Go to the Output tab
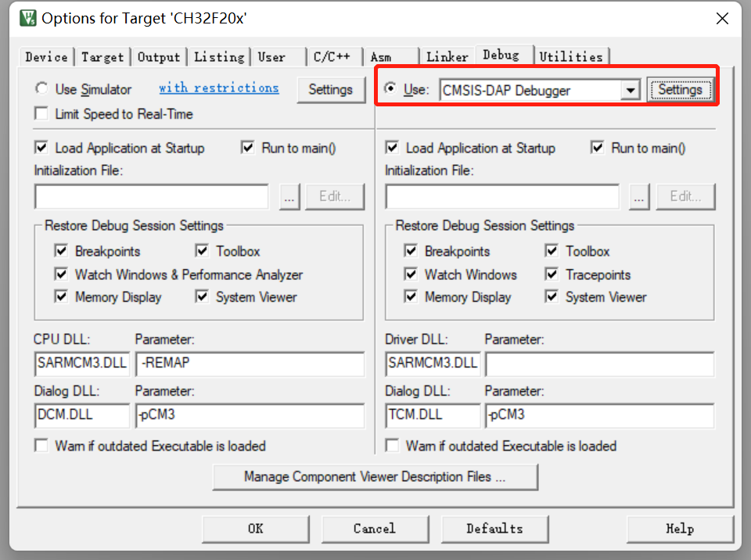 (x=159, y=57)
